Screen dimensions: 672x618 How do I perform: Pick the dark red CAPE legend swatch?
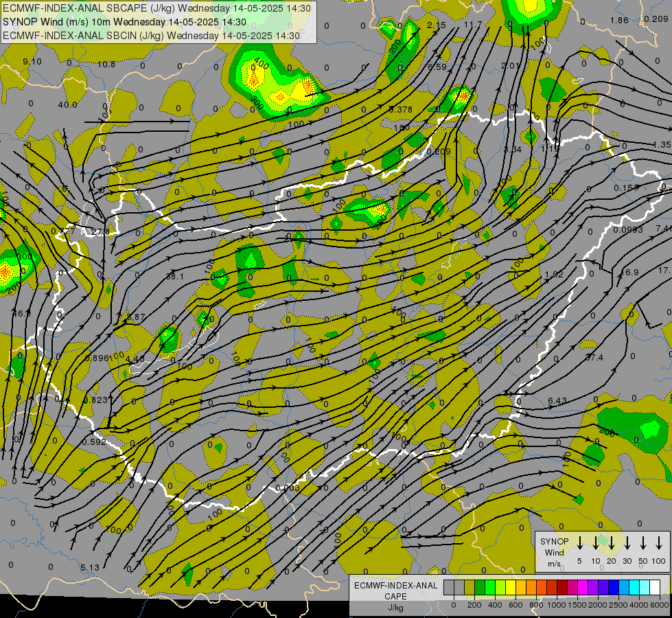pos(562,587)
